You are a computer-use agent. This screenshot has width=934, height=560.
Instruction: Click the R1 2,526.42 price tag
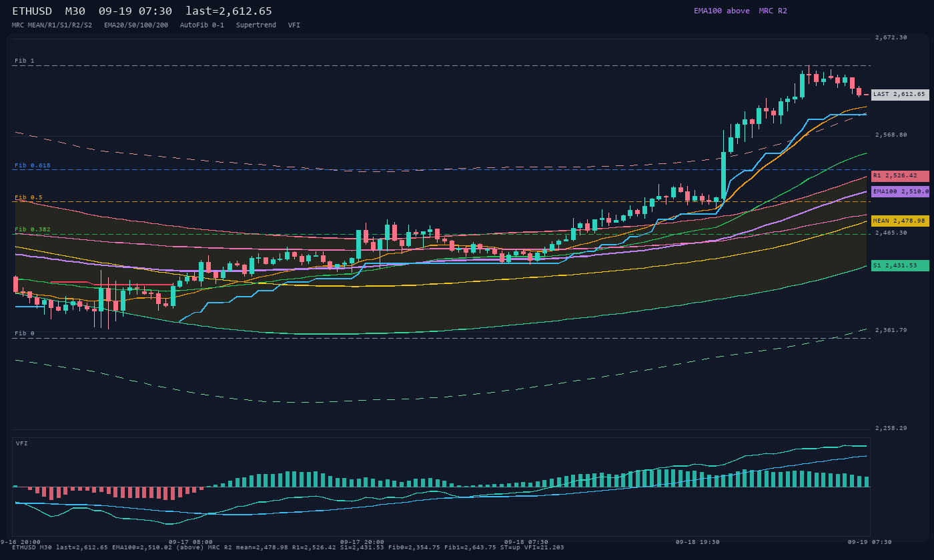[x=900, y=176]
